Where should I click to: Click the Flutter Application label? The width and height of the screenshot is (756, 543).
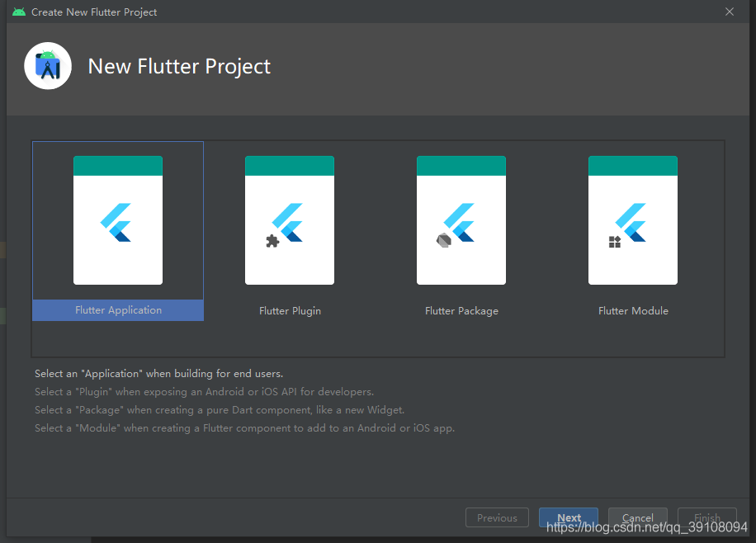tap(118, 310)
